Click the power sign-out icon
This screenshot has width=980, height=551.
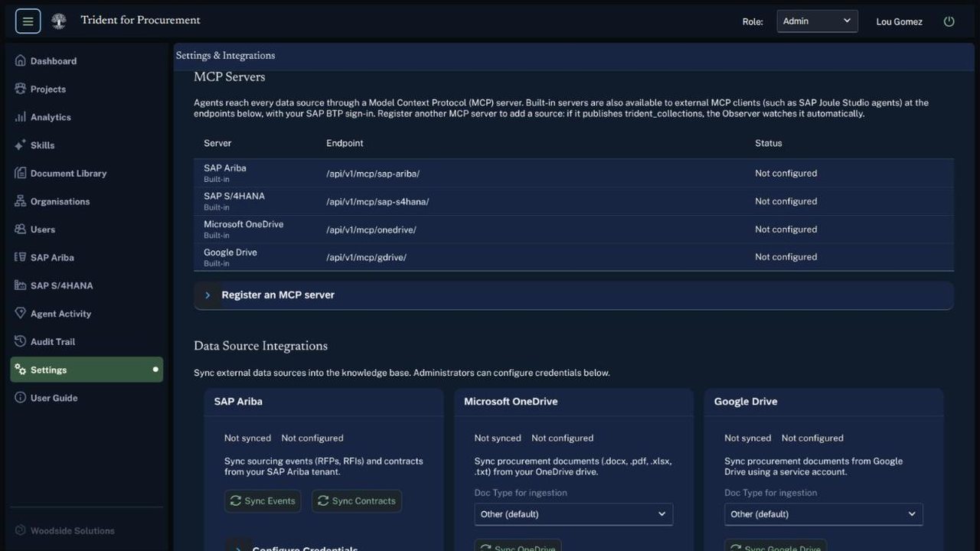click(x=949, y=21)
